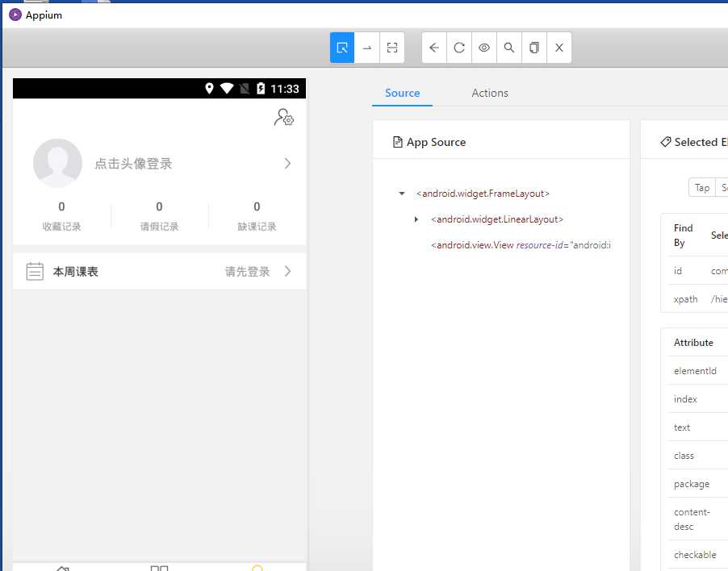
Task: Activate the Select Elements mode icon
Action: (342, 48)
